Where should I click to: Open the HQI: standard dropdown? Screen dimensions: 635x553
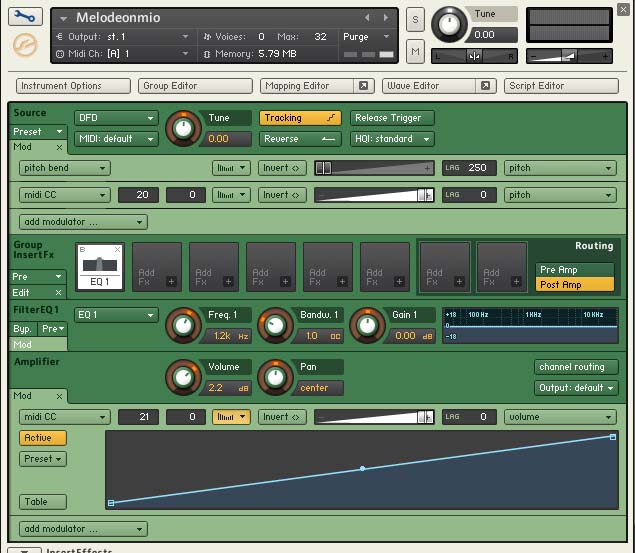pos(392,139)
